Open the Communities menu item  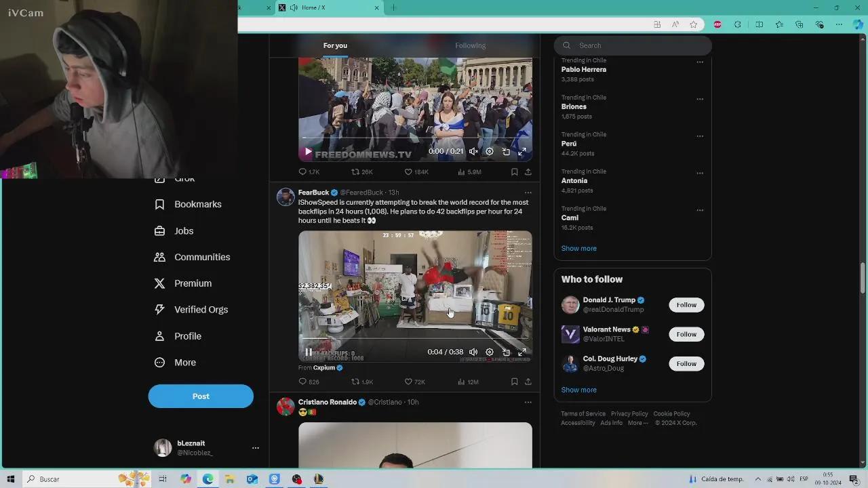pos(201,257)
